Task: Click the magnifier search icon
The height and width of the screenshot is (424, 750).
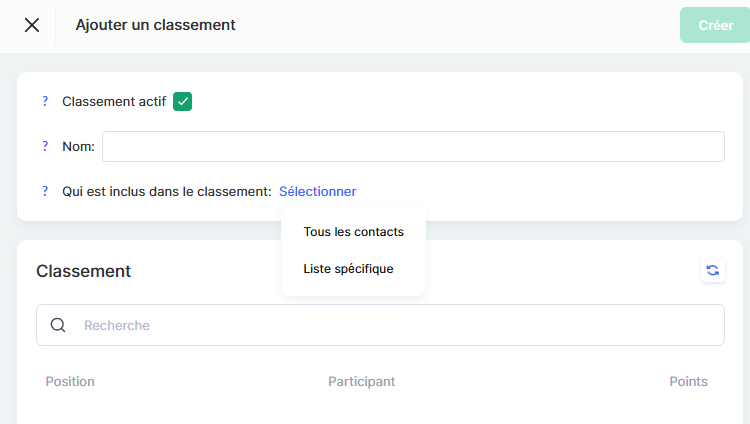Action: 58,325
